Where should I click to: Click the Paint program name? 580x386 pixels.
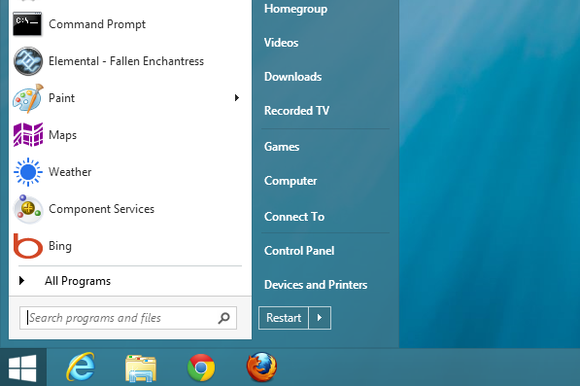pos(61,98)
